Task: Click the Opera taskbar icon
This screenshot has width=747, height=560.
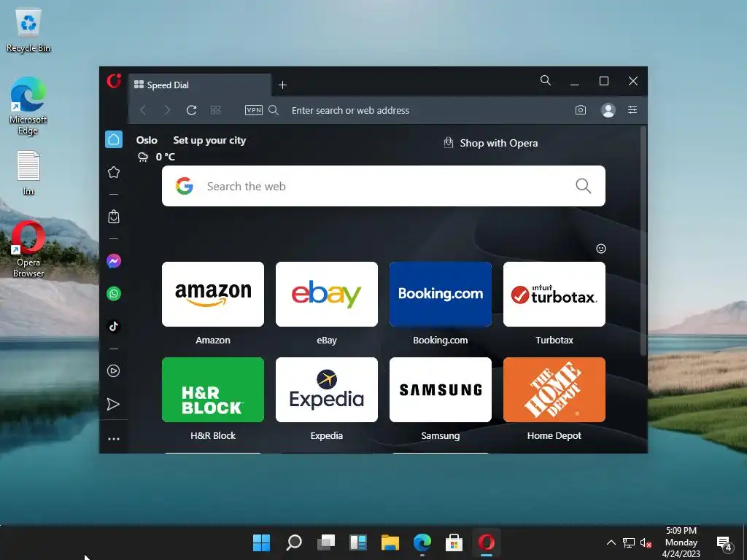Action: pyautogui.click(x=487, y=542)
